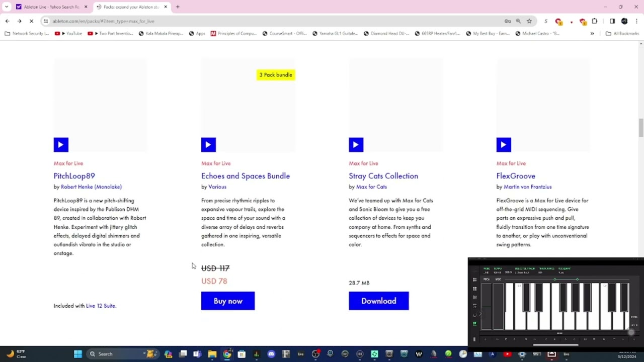Open the Chrome three-dot menu
This screenshot has width=644, height=362.
tap(637, 21)
